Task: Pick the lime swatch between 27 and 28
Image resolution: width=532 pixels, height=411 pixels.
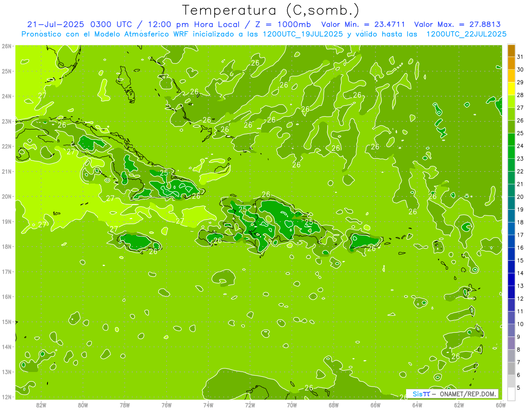Action: [x=511, y=102]
